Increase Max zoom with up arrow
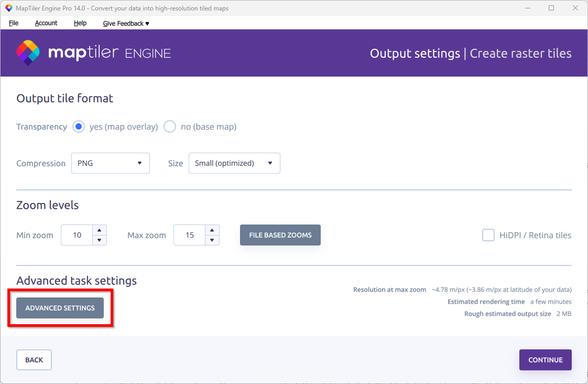Viewport: 588px width, 384px height. click(212, 230)
